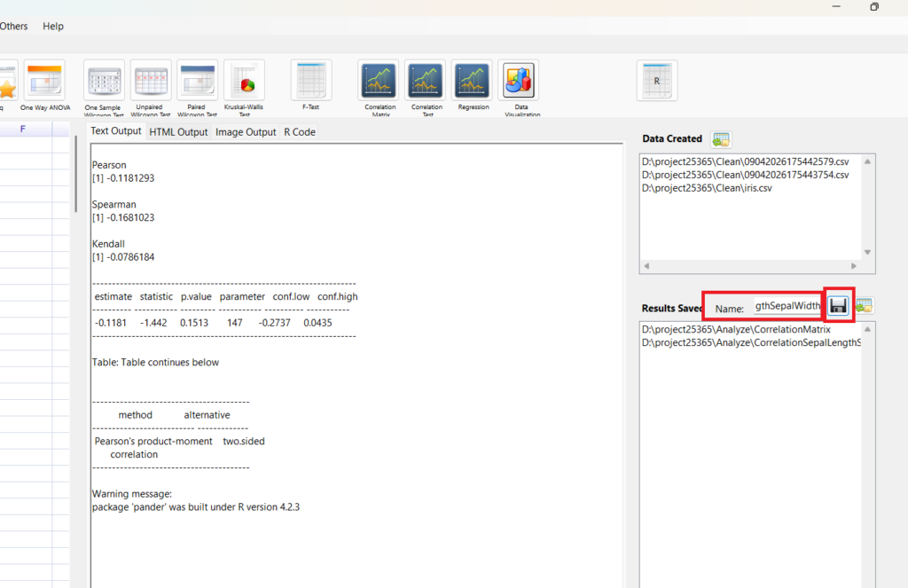Image resolution: width=908 pixels, height=588 pixels.
Task: Launch the Kruskal-Wallis Test
Action: click(244, 82)
